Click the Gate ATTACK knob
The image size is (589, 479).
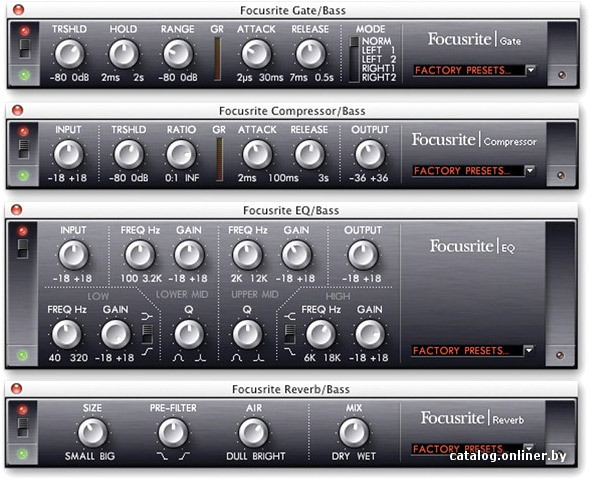pyautogui.click(x=256, y=54)
